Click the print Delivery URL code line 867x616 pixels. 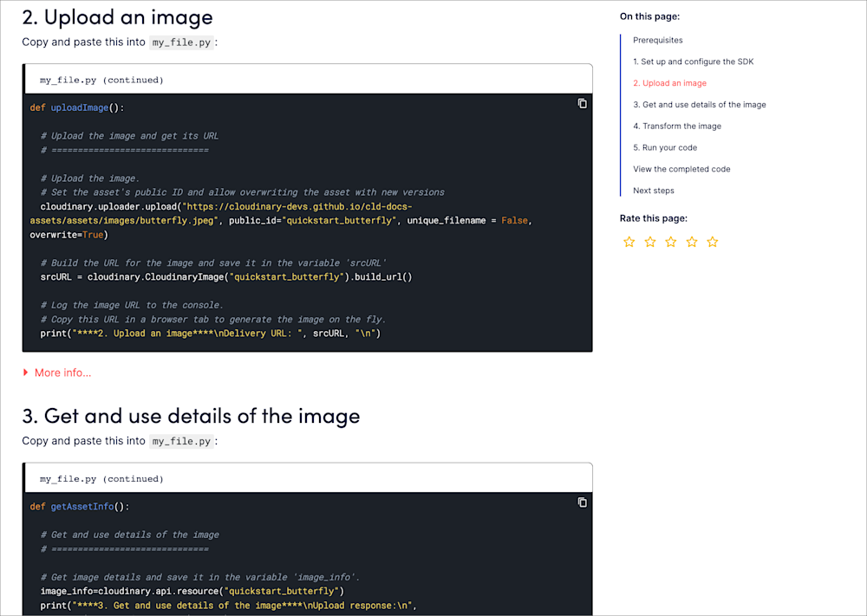point(211,334)
